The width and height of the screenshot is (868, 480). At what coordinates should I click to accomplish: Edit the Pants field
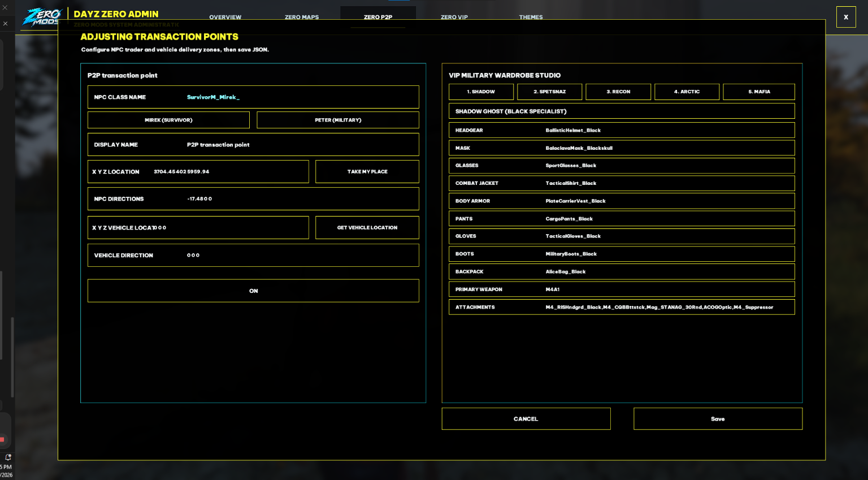click(622, 219)
